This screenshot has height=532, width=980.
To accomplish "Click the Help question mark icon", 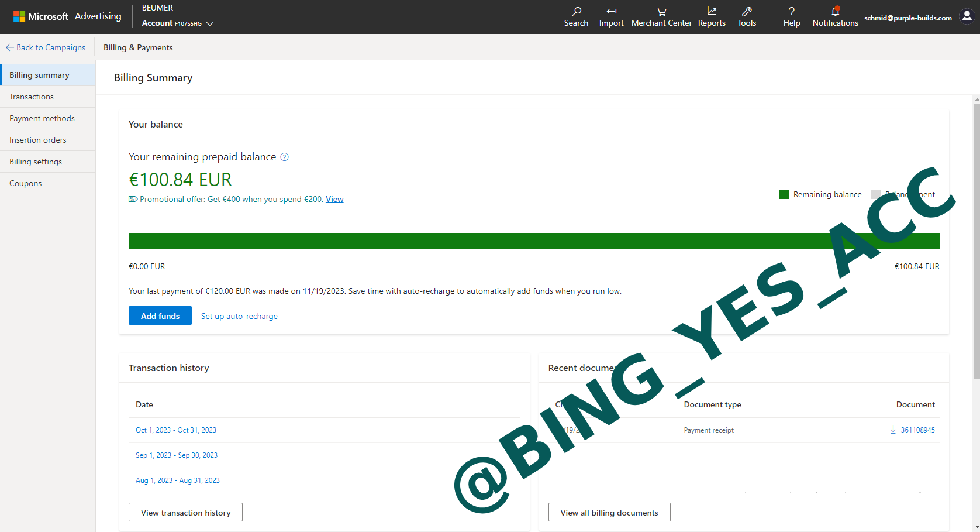I will (x=791, y=12).
